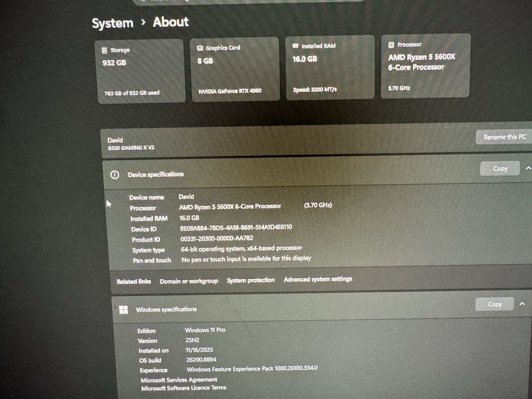This screenshot has width=532, height=399.
Task: Open the Storage card
Action: pyautogui.click(x=140, y=71)
